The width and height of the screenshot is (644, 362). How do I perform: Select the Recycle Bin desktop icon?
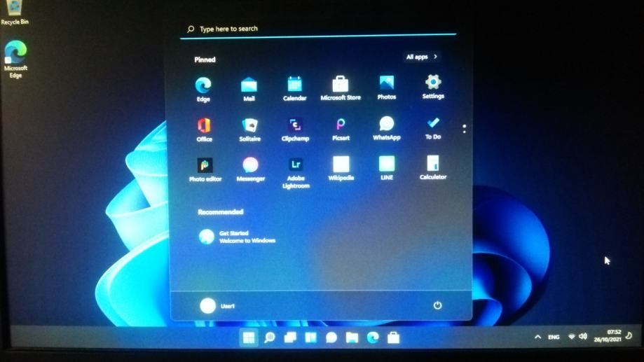[x=15, y=13]
